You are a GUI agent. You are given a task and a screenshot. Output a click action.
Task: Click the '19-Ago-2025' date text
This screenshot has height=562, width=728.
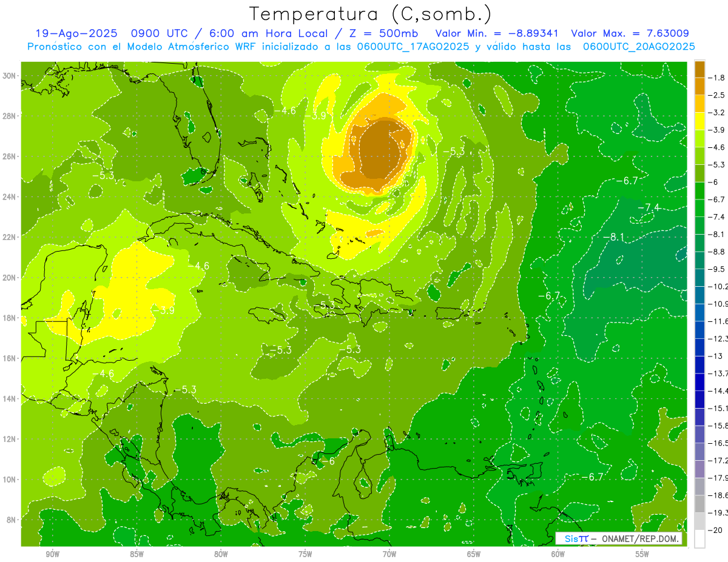pyautogui.click(x=75, y=33)
